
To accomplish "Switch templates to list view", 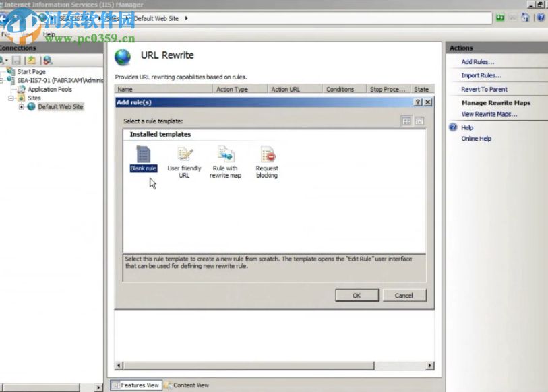I will [419, 120].
